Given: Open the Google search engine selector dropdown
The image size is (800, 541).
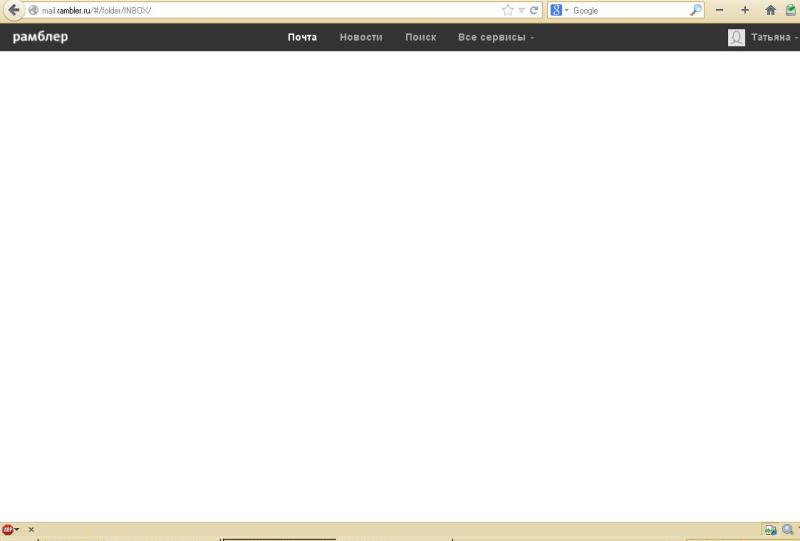Looking at the screenshot, I should (x=558, y=10).
